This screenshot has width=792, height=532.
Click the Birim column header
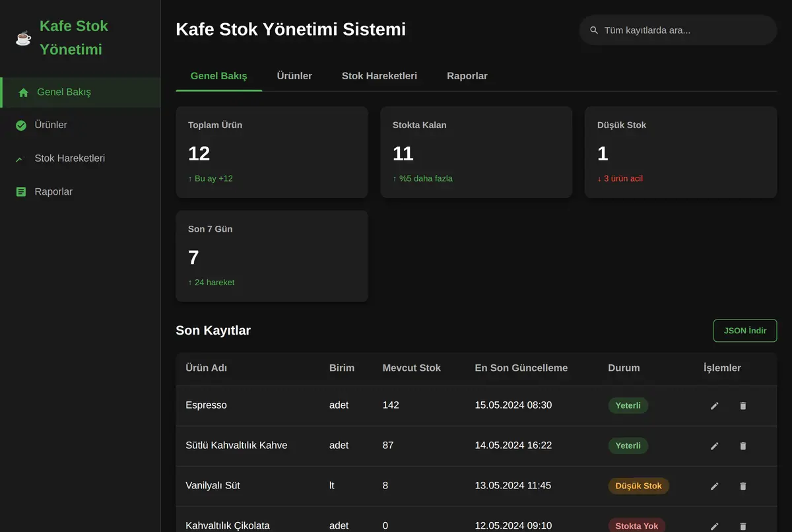[342, 368]
